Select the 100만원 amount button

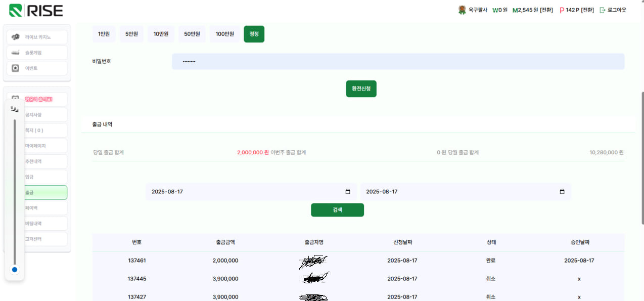(224, 34)
